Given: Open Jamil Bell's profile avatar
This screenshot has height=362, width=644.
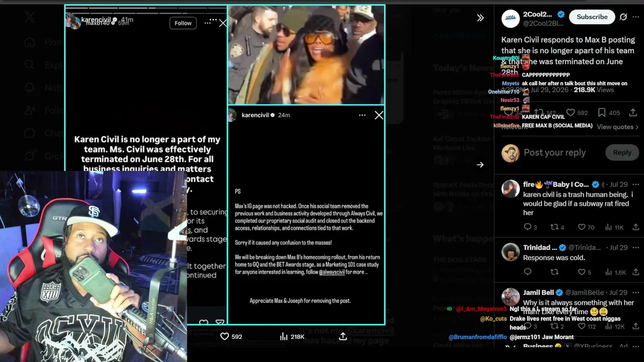Looking at the screenshot, I should tap(511, 297).
